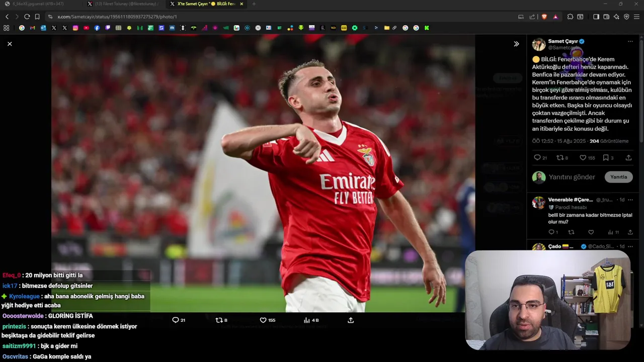This screenshot has width=644, height=362.
Task: Open the Instagram bookmark
Action: [x=75, y=28]
